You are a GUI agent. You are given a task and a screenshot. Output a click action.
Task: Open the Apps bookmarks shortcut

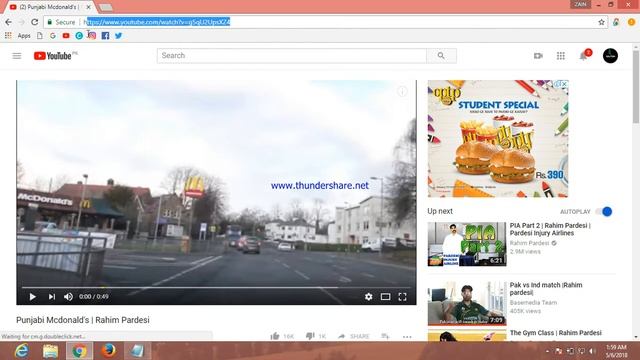18,36
